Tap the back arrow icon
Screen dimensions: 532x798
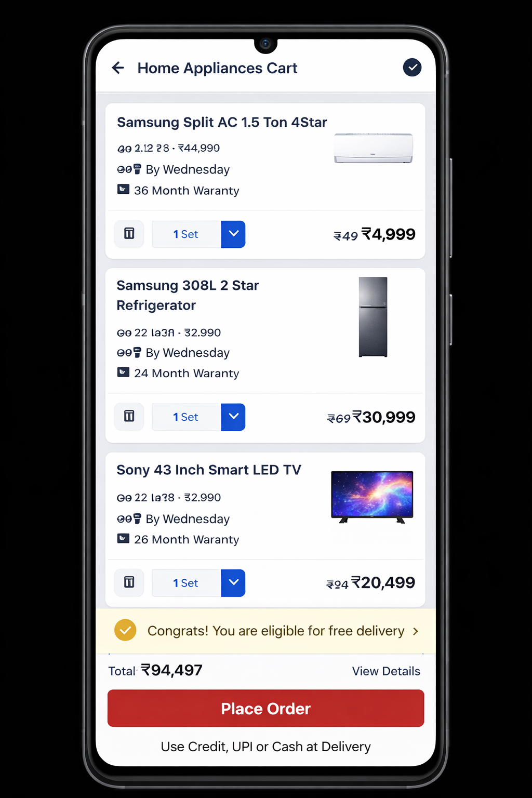pyautogui.click(x=118, y=68)
